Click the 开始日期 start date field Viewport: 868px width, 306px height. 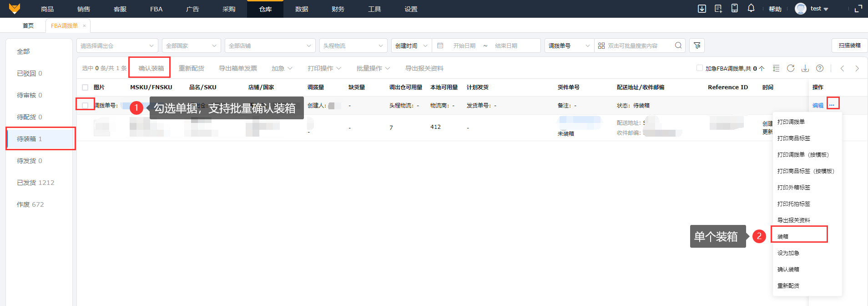tap(464, 46)
